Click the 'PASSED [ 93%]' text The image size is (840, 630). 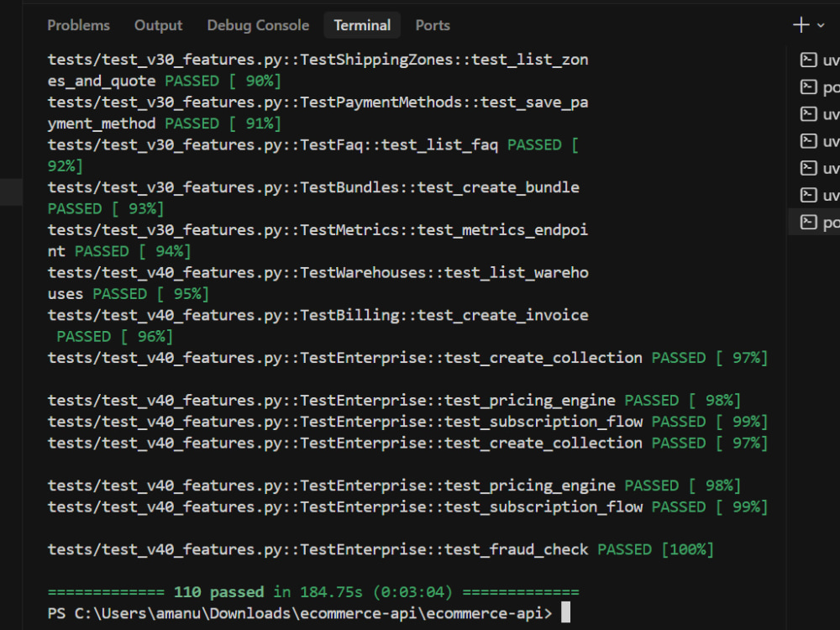(106, 209)
